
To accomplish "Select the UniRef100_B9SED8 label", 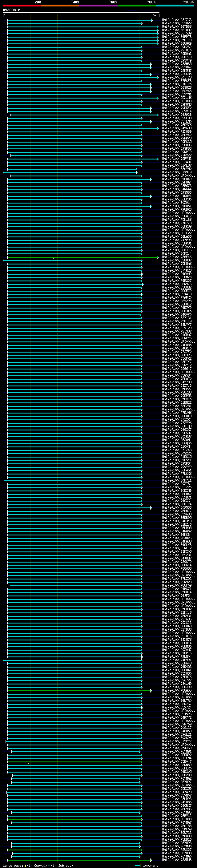I will click(177, 118).
